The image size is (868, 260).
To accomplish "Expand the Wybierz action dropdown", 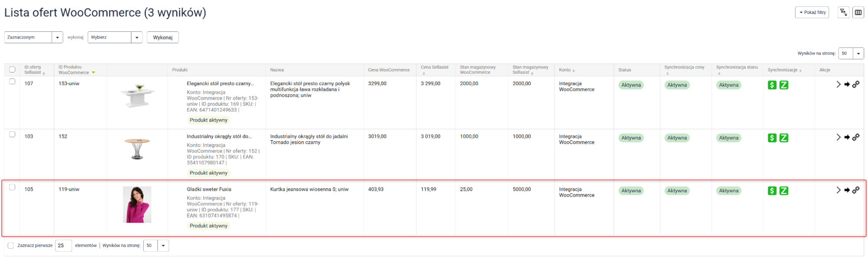I will click(115, 37).
